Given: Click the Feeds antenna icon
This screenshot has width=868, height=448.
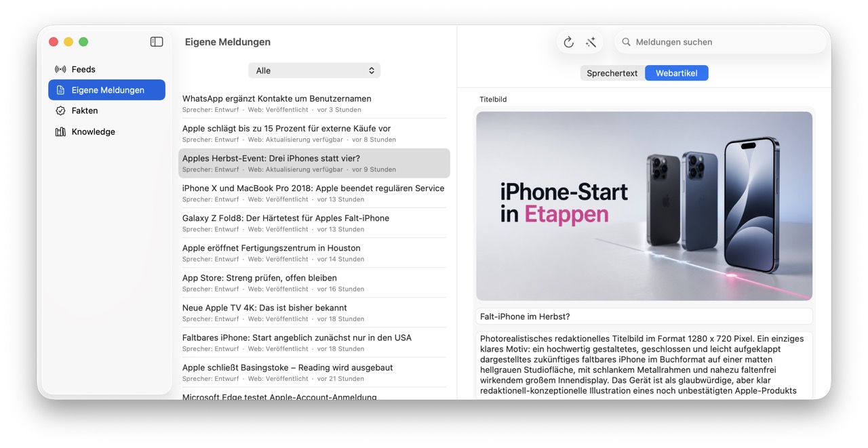Looking at the screenshot, I should (x=60, y=69).
